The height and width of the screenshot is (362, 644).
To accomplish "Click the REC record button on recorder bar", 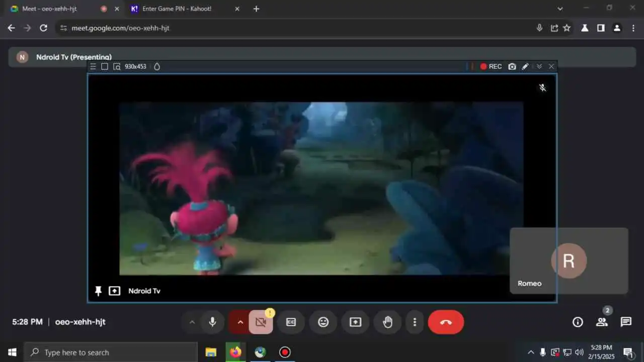I will tap(491, 66).
